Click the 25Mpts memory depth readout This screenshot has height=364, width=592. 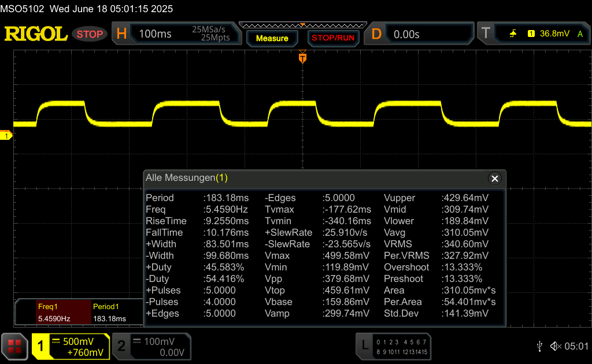215,38
